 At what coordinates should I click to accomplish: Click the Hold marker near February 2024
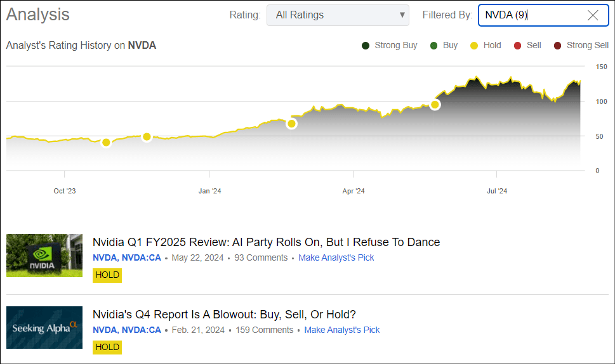pos(291,124)
